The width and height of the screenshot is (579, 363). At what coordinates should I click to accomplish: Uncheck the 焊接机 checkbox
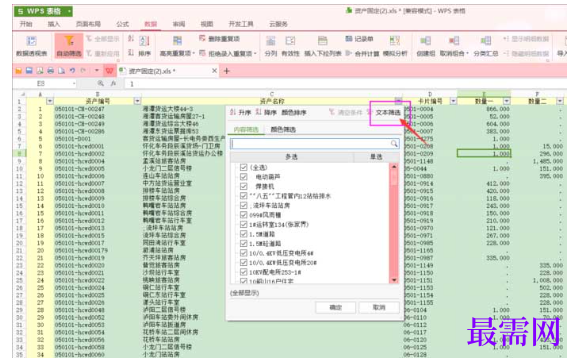pos(243,186)
